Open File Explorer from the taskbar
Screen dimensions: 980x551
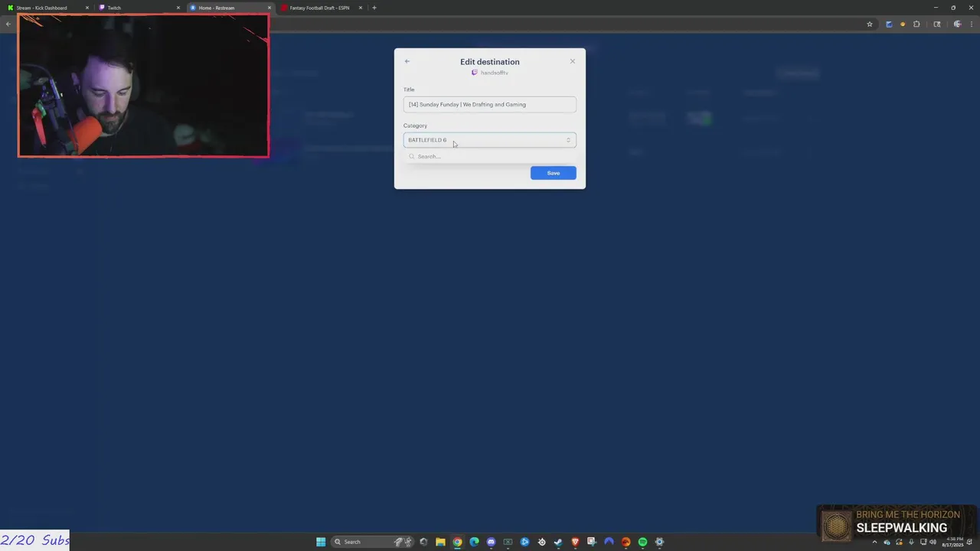pyautogui.click(x=440, y=542)
